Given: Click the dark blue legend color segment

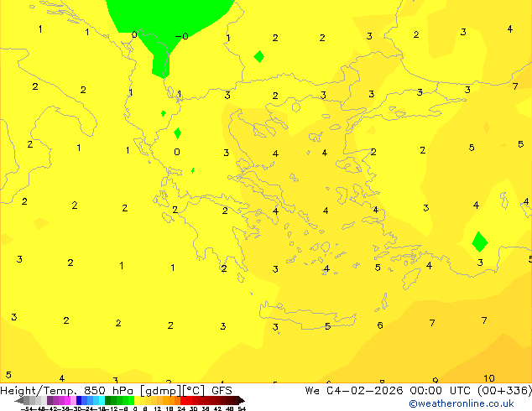Looking at the screenshot, I should (79, 400).
